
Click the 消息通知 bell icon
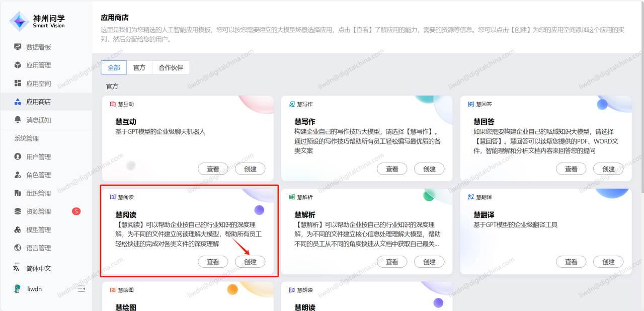pyautogui.click(x=18, y=120)
